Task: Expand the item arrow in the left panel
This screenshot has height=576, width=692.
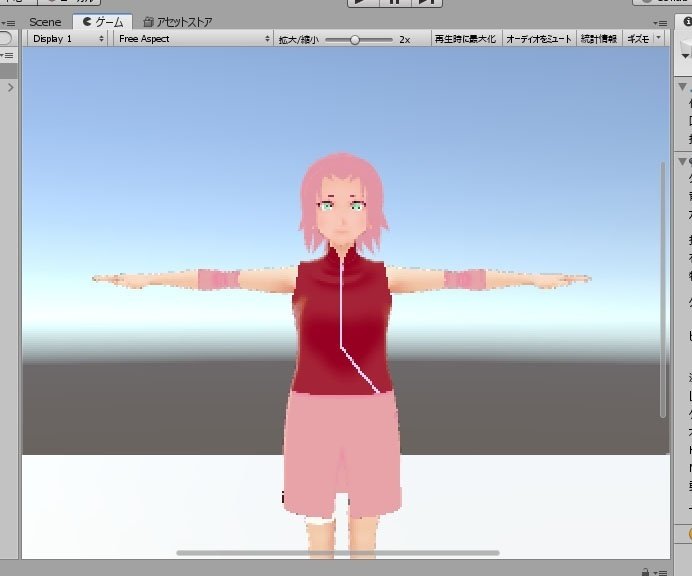Action: click(11, 88)
